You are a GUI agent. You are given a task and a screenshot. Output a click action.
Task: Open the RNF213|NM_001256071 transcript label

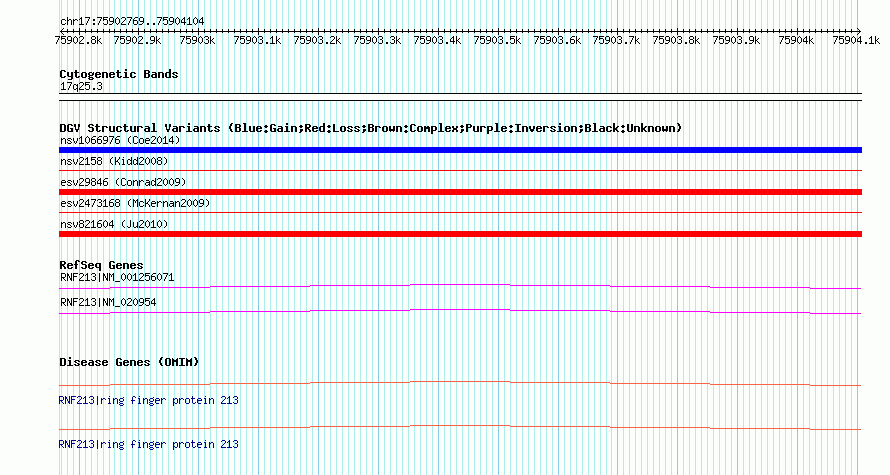(x=117, y=278)
